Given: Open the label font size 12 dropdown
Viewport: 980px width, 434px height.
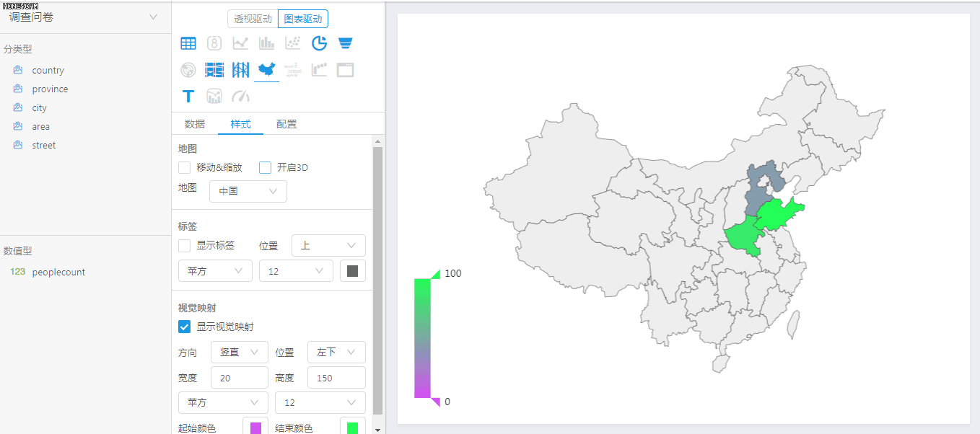Looking at the screenshot, I should (296, 271).
